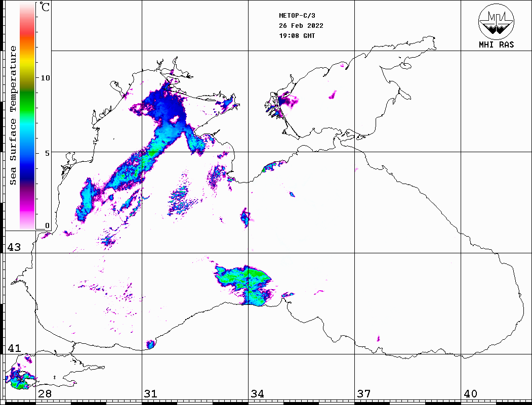
Task: Click the longitude label '28'
Action: point(45,393)
